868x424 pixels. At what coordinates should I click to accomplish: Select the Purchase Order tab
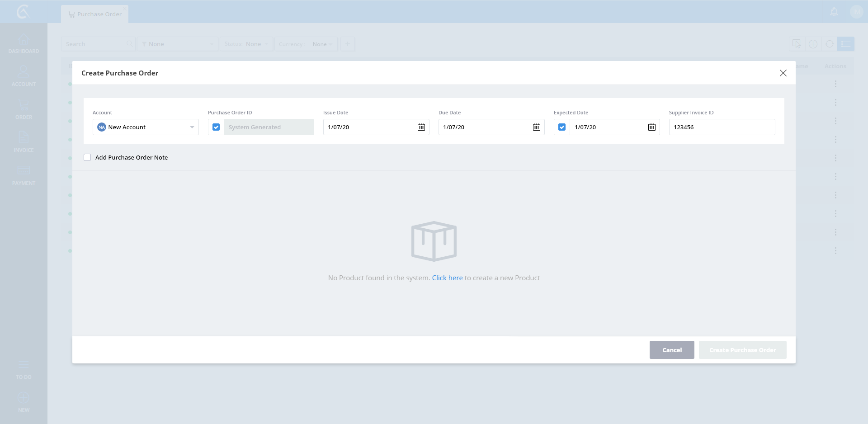(x=95, y=14)
